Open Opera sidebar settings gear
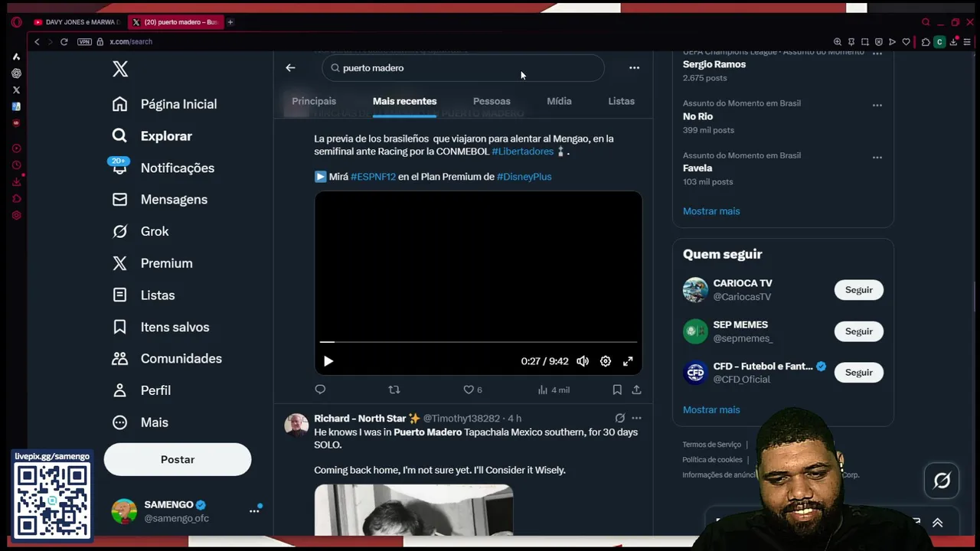Screen dimensions: 980x551 16,216
